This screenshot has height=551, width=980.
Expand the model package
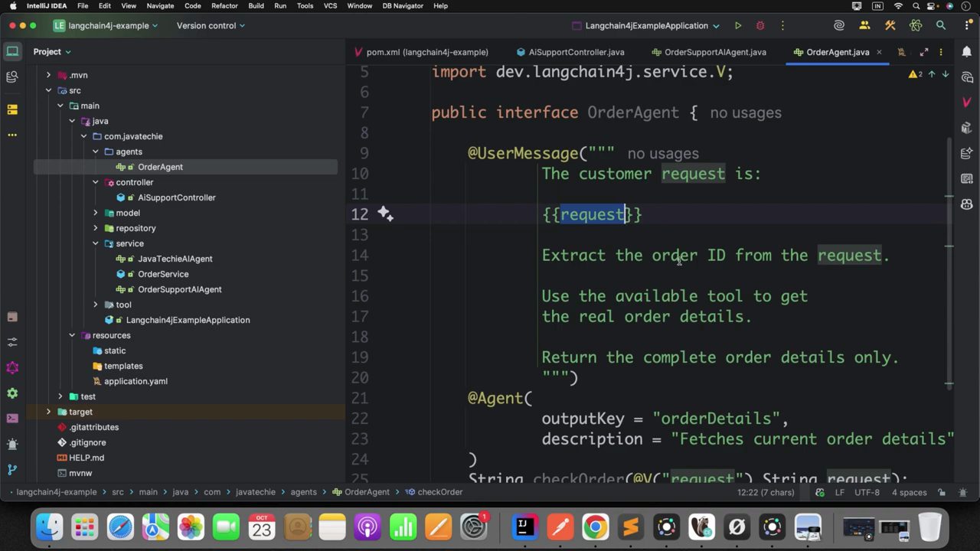tap(96, 213)
